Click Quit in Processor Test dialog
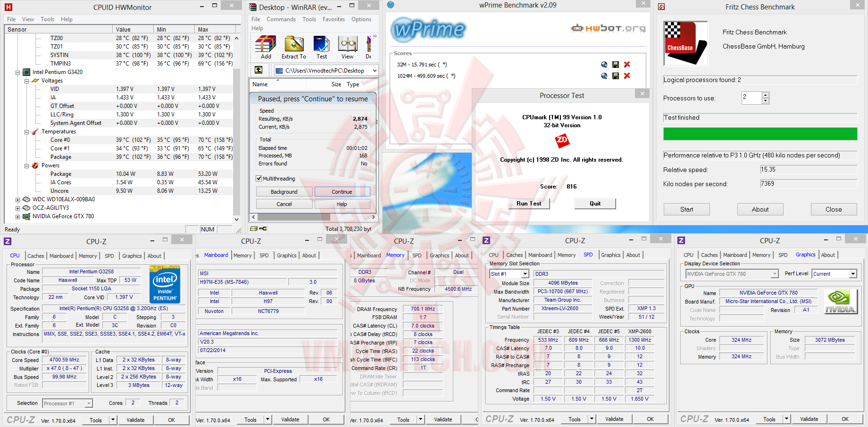 coord(595,204)
